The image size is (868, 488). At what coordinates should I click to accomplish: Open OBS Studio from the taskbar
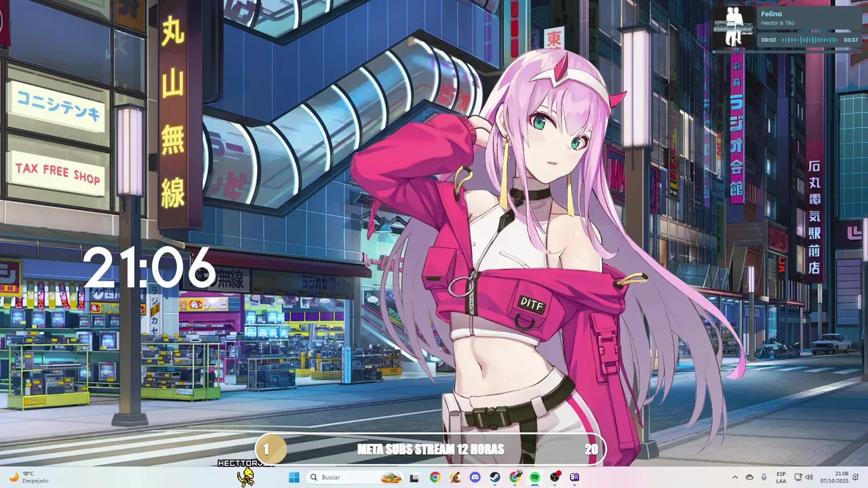coord(555,477)
